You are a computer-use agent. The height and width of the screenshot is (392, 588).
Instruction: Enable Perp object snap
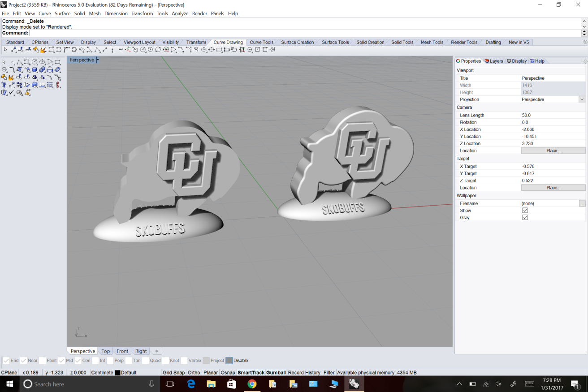[110, 361]
